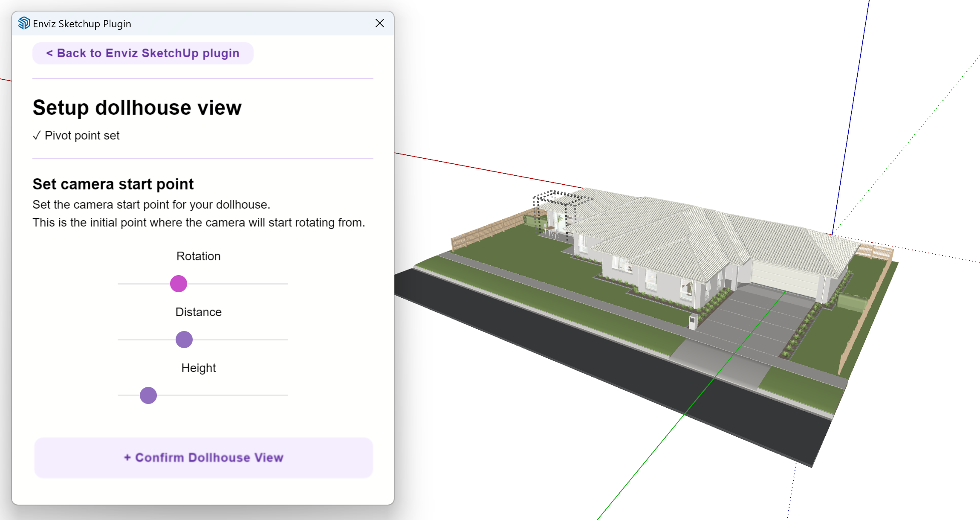Click the 'Enviz Sketchup Plugin' window title
The width and height of the screenshot is (980, 520).
click(82, 24)
